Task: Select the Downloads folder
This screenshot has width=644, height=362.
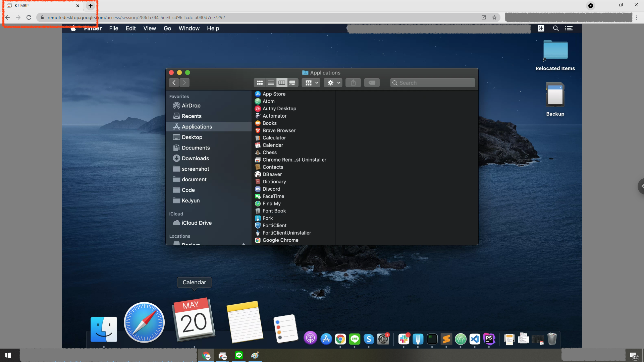Action: [195, 158]
